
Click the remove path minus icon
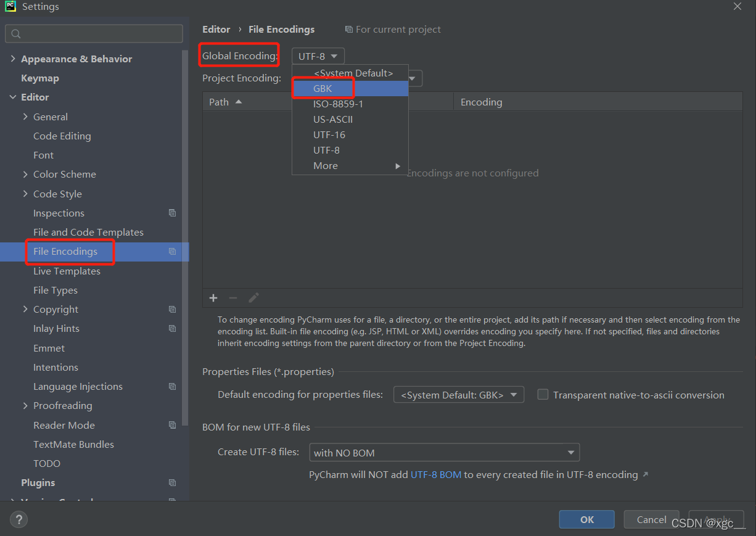click(233, 298)
